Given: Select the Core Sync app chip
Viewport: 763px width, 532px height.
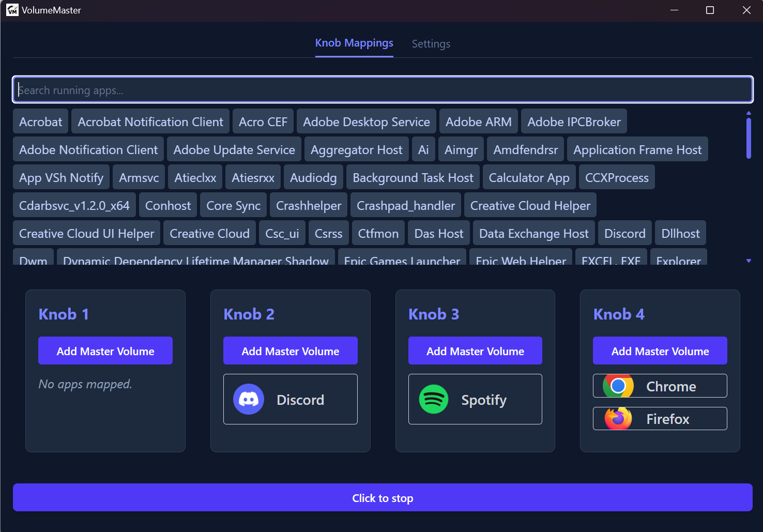Looking at the screenshot, I should click(x=233, y=206).
